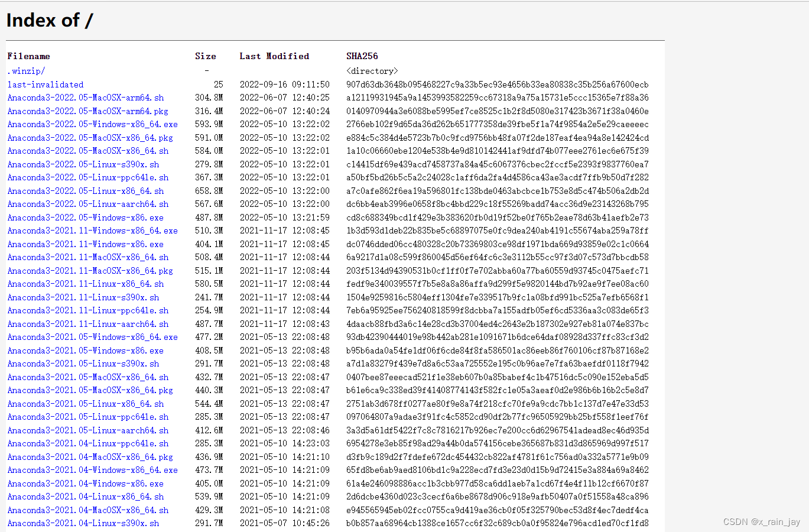Download Anaconda3-2021.11-Windows-x86.exe

(86, 244)
